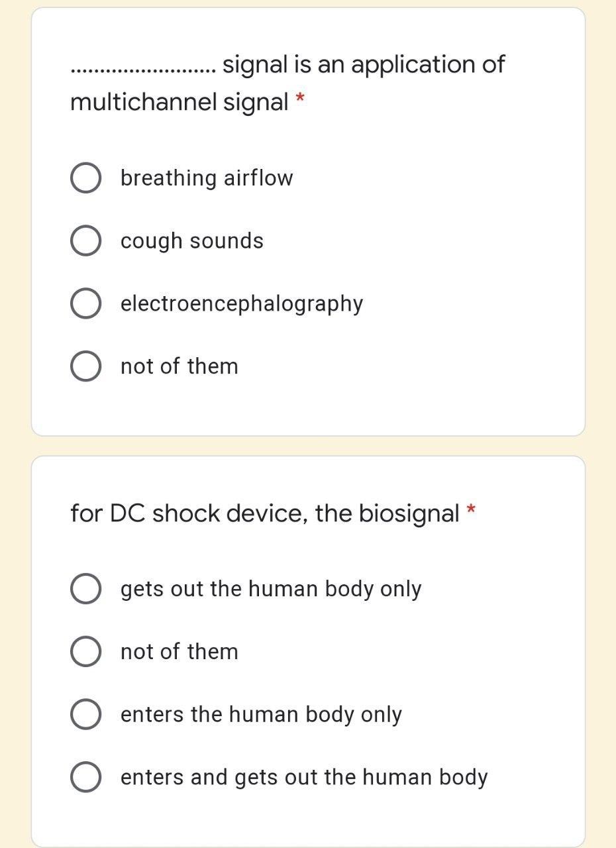Select the "breathing airflow" radio button

pos(85,178)
